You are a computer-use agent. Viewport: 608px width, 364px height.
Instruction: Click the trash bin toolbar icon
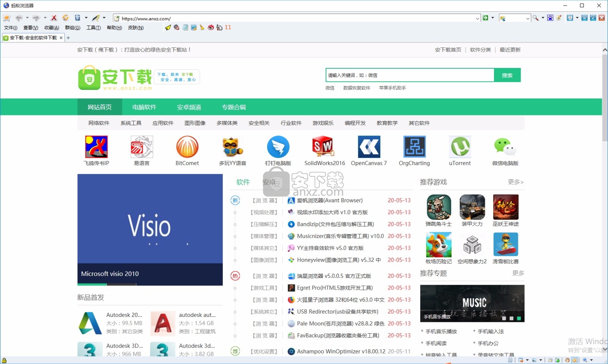click(x=78, y=18)
